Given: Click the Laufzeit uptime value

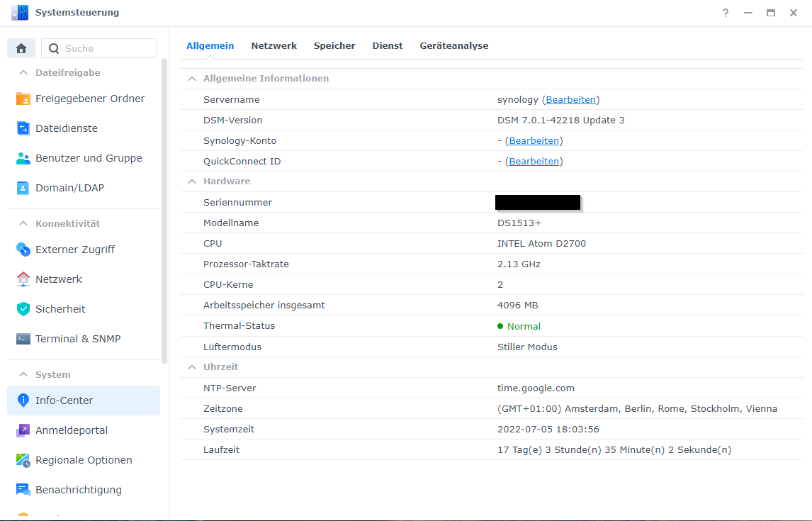Looking at the screenshot, I should (614, 450).
